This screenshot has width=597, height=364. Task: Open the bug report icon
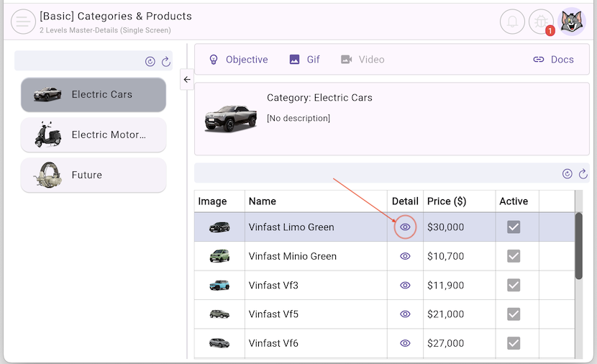pos(541,22)
